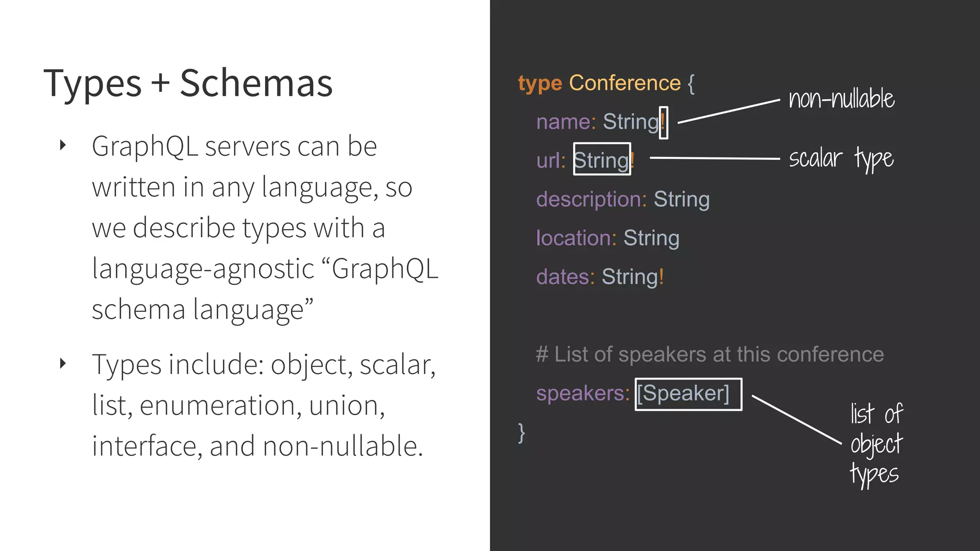Click the paragraph starting with GraphQL servers

point(265,227)
